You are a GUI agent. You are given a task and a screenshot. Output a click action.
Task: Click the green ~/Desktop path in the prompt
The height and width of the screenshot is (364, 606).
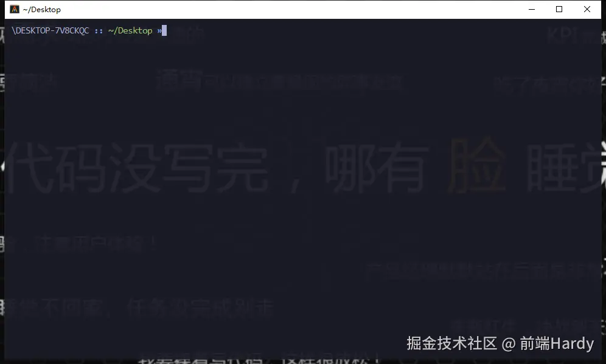pos(130,30)
